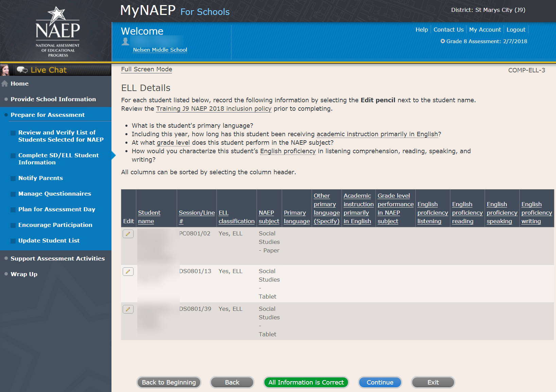The height and width of the screenshot is (392, 556).
Task: Sort by English proficiency speaking
Action: pos(502,213)
